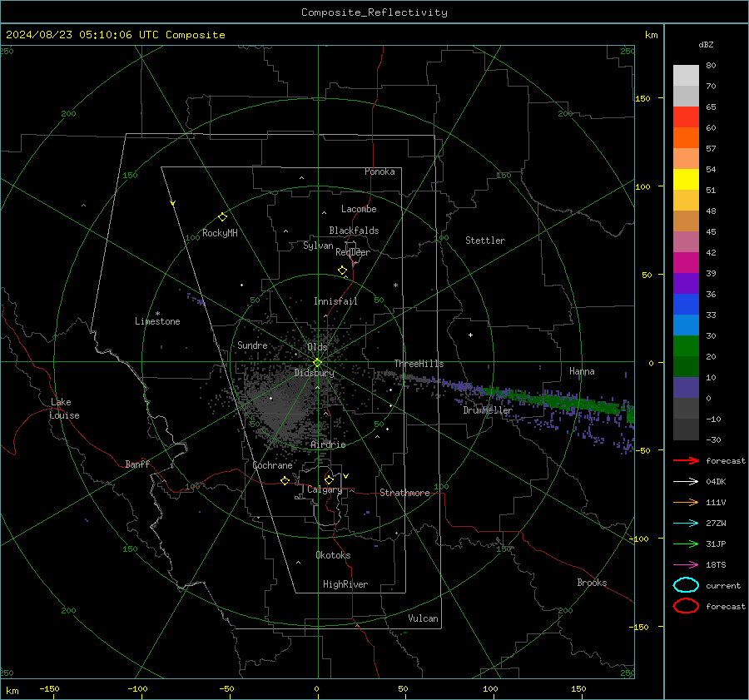This screenshot has height=700, width=749.
Task: Click the ThreeHills city label
Action: (x=419, y=364)
